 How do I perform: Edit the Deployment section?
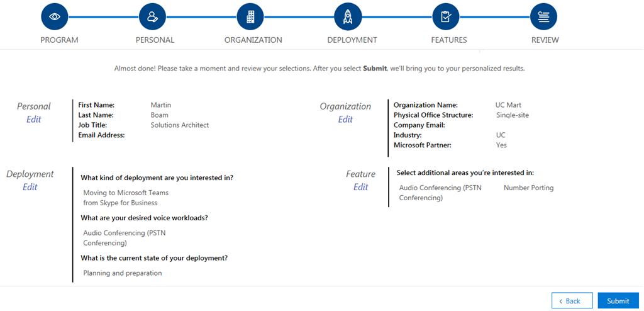click(30, 187)
